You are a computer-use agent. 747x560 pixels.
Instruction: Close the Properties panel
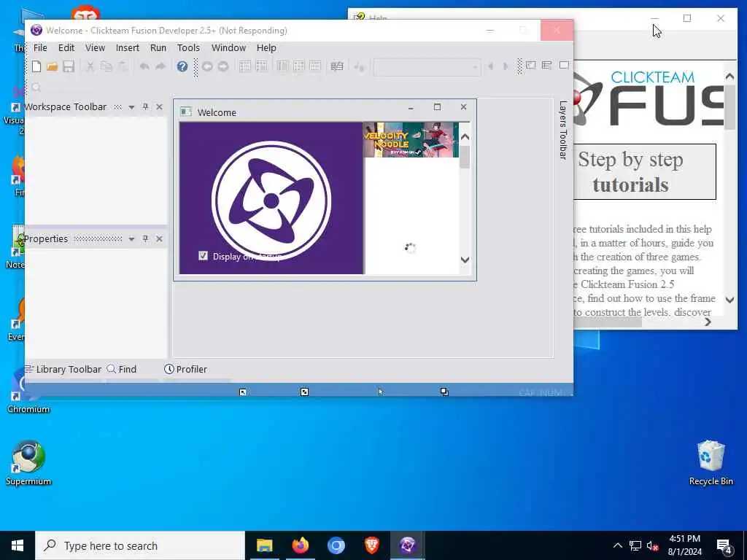pyautogui.click(x=160, y=238)
